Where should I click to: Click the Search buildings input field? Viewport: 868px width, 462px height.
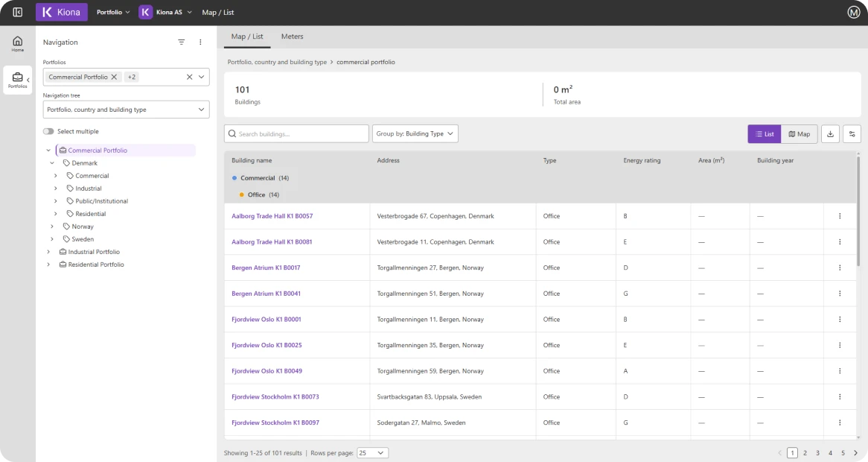(296, 133)
